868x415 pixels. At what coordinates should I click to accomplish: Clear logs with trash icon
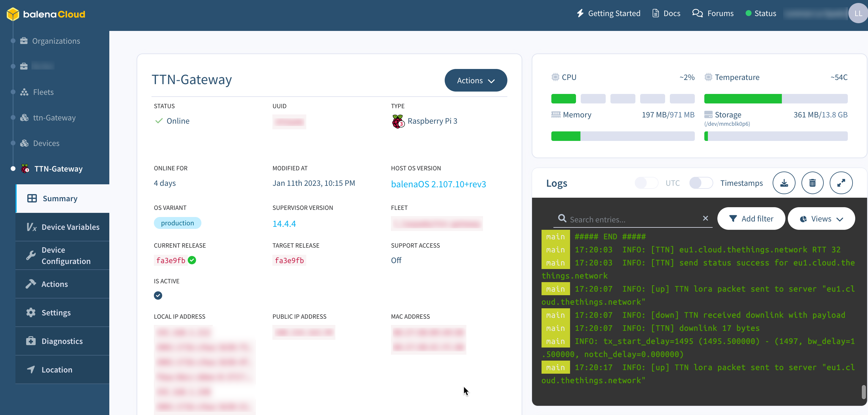(812, 183)
